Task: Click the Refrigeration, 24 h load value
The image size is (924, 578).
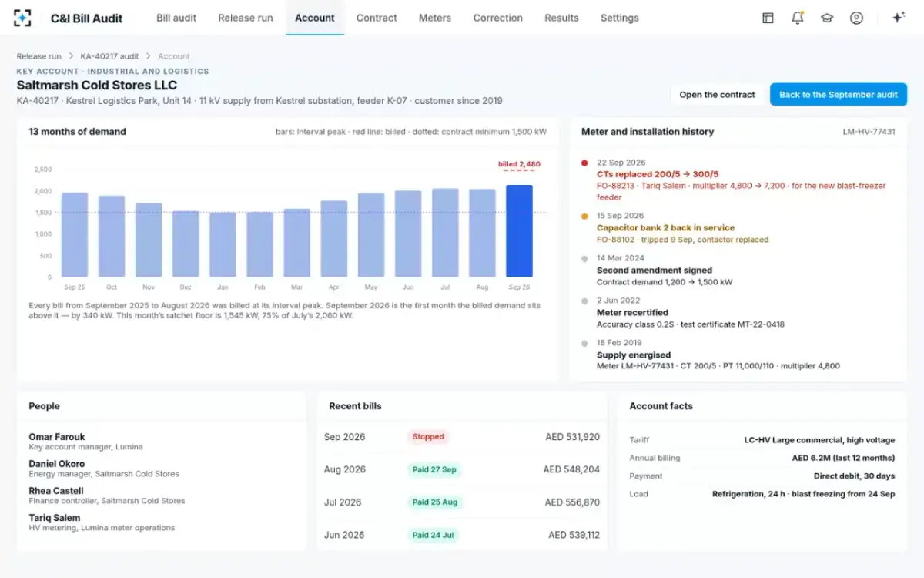Action: (803, 494)
